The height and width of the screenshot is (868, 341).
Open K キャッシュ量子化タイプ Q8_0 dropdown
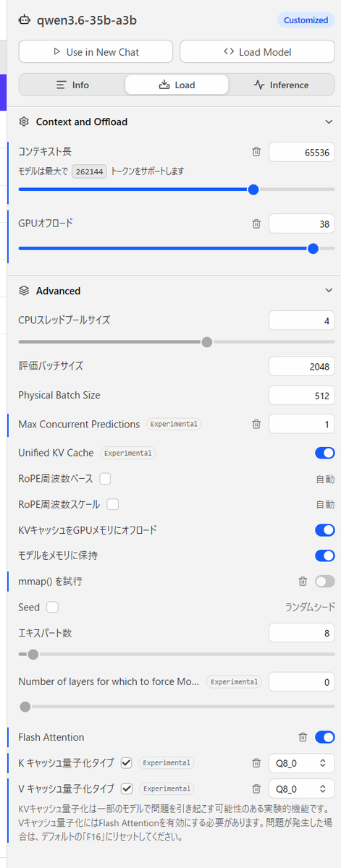point(301,762)
